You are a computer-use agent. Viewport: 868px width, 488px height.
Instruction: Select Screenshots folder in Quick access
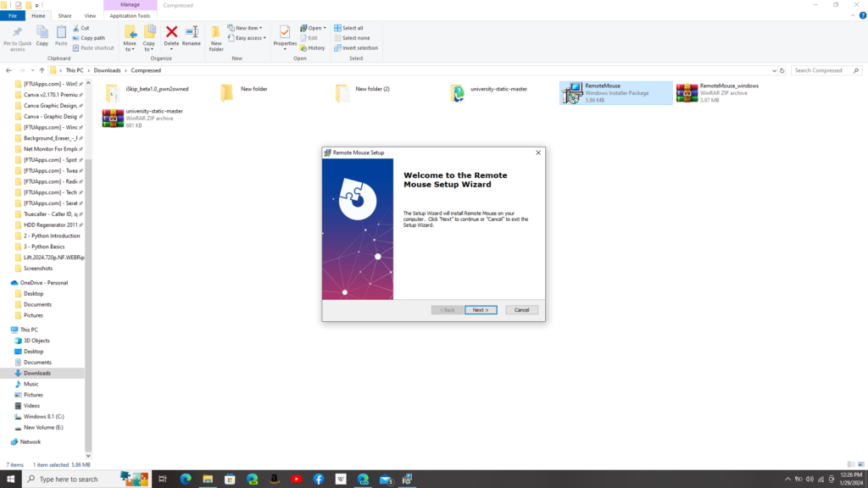coord(37,269)
